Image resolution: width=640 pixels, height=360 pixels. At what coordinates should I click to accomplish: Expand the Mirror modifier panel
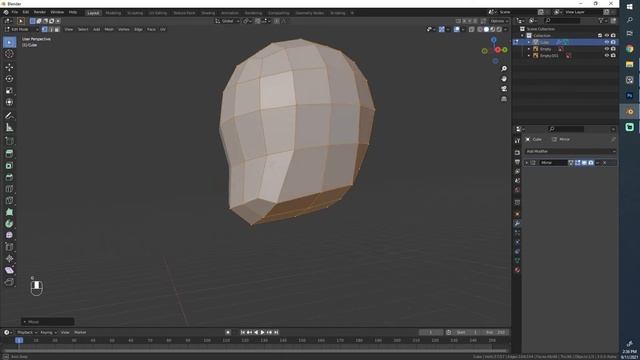coord(527,163)
